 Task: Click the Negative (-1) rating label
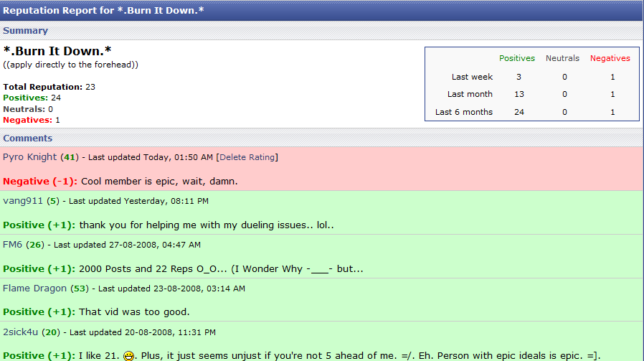tap(39, 181)
